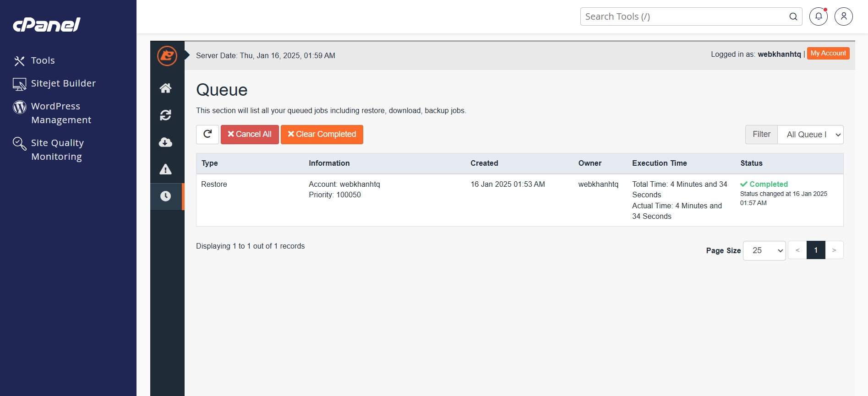
Task: Select the clock queue icon
Action: [x=166, y=196]
